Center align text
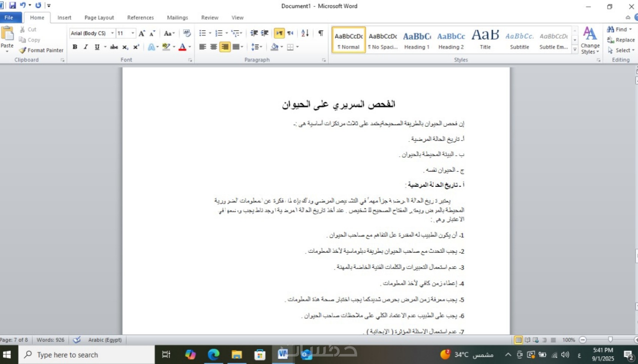This screenshot has height=364, width=638. [x=214, y=47]
